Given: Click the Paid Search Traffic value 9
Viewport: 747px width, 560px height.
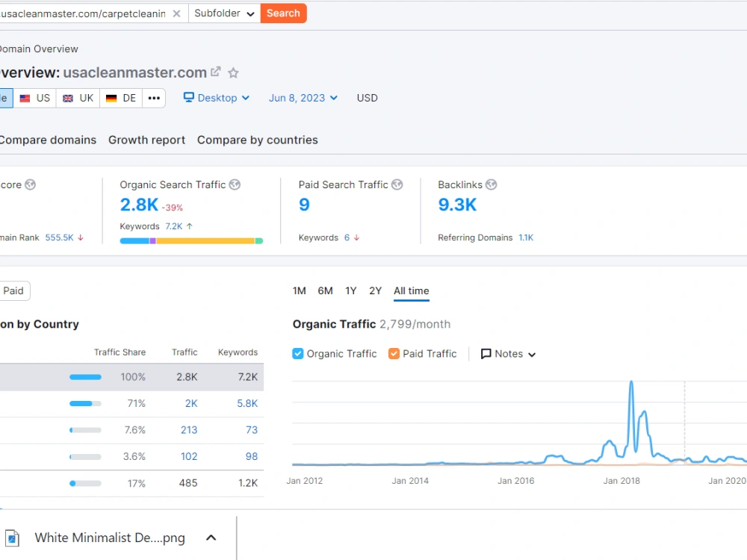Looking at the screenshot, I should point(304,205).
